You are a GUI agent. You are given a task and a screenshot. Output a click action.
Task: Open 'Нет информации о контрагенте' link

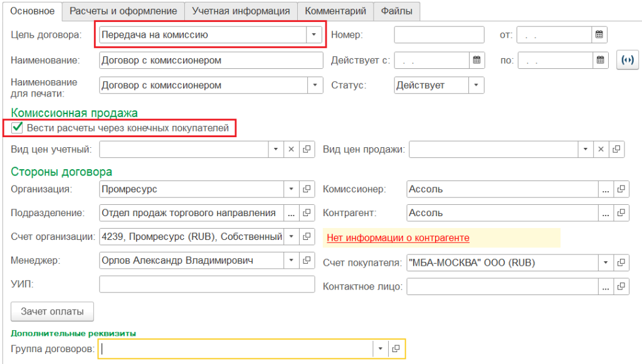point(398,238)
